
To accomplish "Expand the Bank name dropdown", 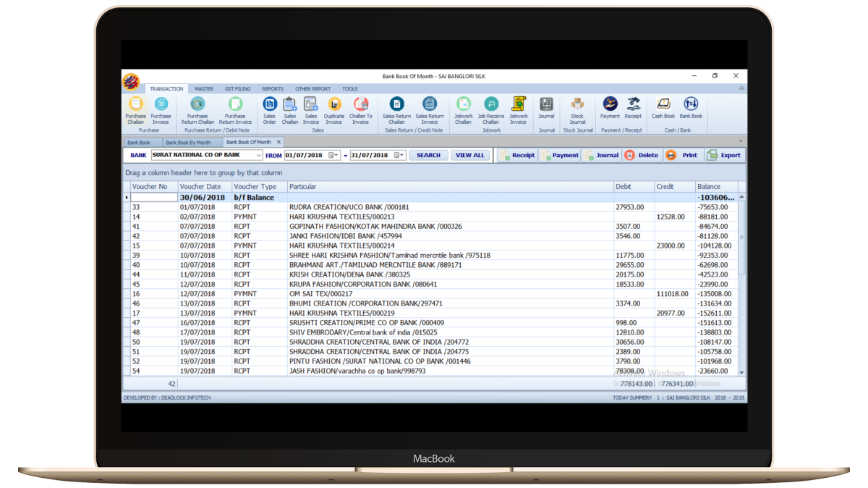I will [259, 155].
